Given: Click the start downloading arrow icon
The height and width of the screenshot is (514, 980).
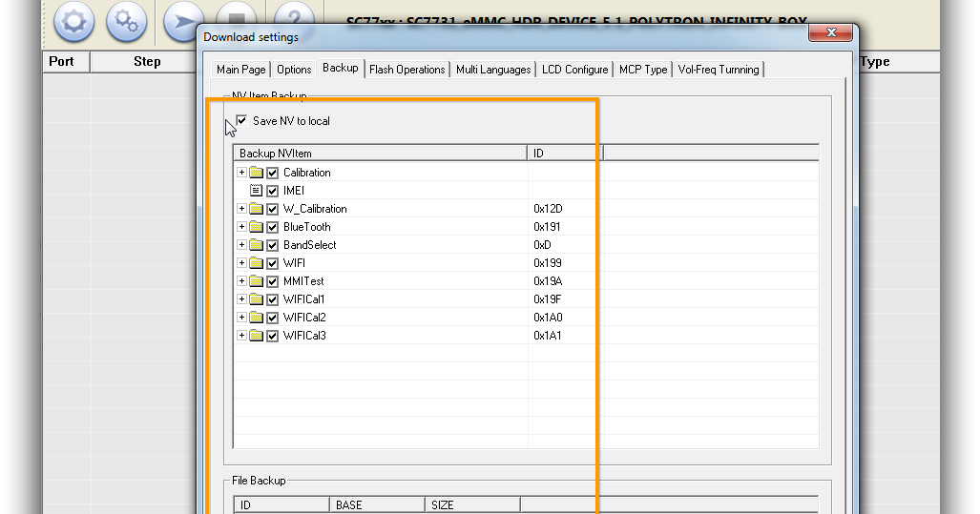Looking at the screenshot, I should [x=182, y=21].
